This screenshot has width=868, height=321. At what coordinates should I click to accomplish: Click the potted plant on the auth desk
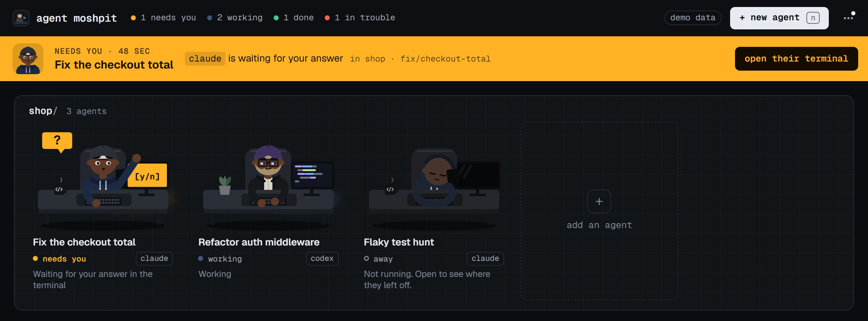225,185
